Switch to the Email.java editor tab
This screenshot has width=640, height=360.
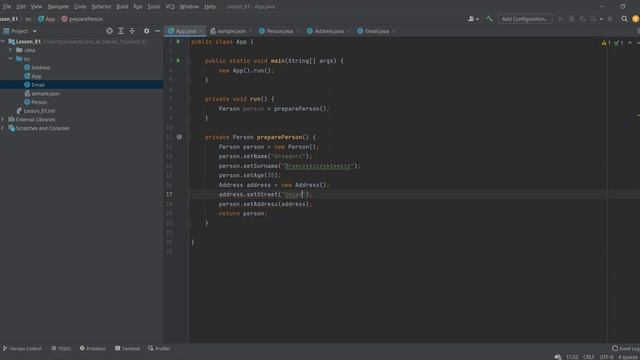(x=377, y=31)
